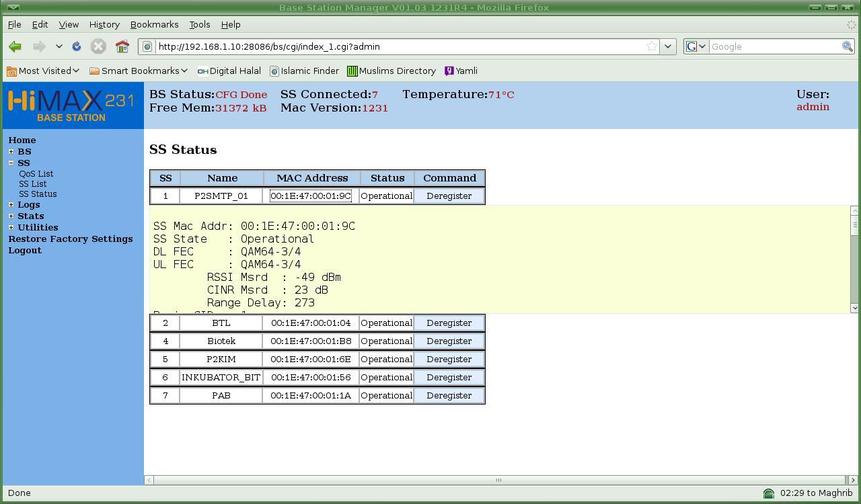Click the browser Back arrow icon

[15, 46]
